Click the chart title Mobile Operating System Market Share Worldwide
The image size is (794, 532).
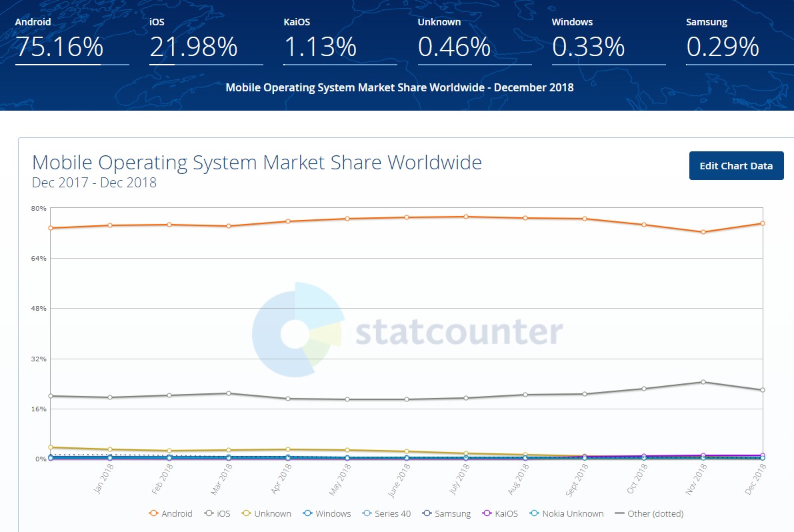point(257,163)
